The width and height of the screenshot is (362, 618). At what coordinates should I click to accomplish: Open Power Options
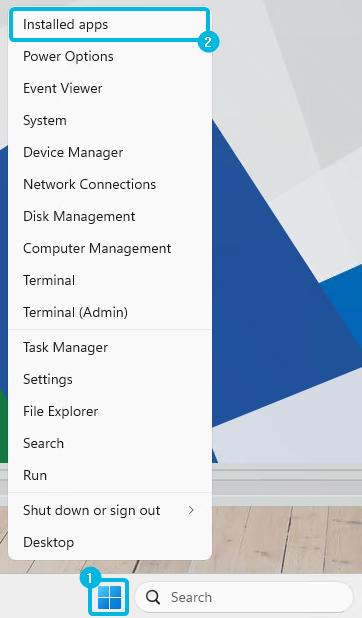pyautogui.click(x=109, y=56)
